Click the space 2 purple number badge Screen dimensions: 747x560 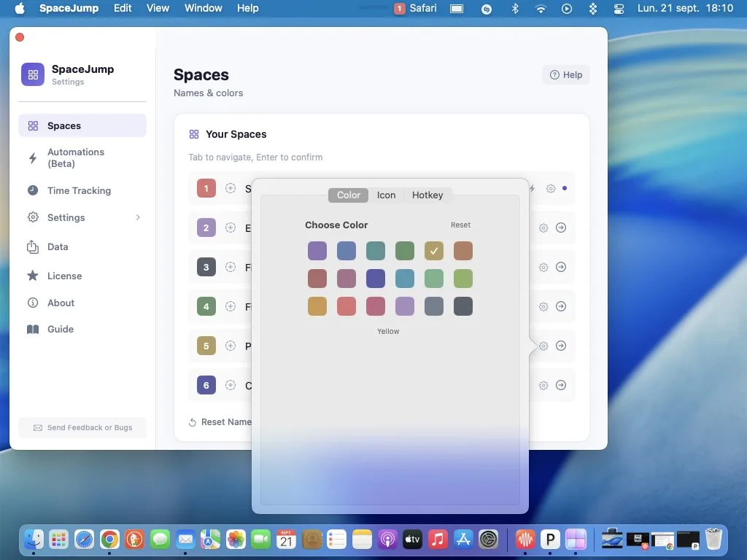[x=206, y=227]
